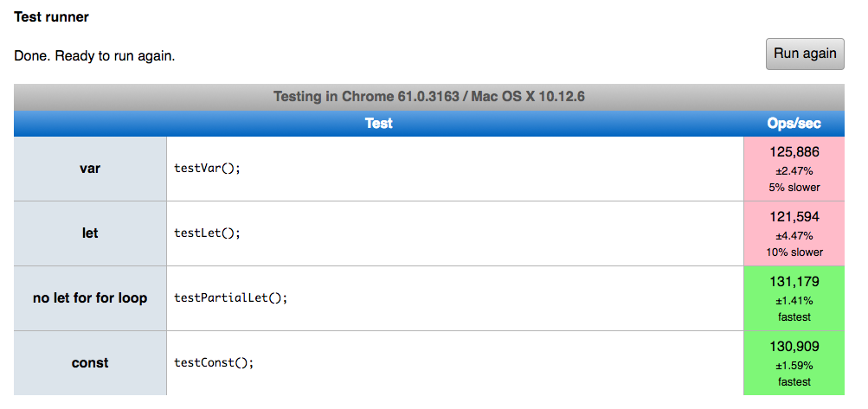Click the 125,886 ops/sec result
Screen dimensions: 868x409
pos(794,152)
